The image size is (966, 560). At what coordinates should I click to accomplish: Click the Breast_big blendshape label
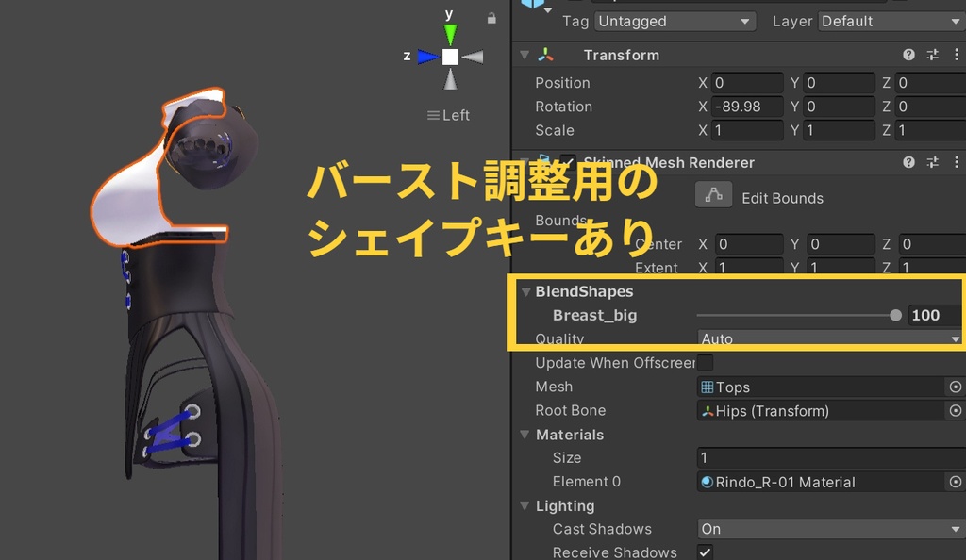click(594, 315)
